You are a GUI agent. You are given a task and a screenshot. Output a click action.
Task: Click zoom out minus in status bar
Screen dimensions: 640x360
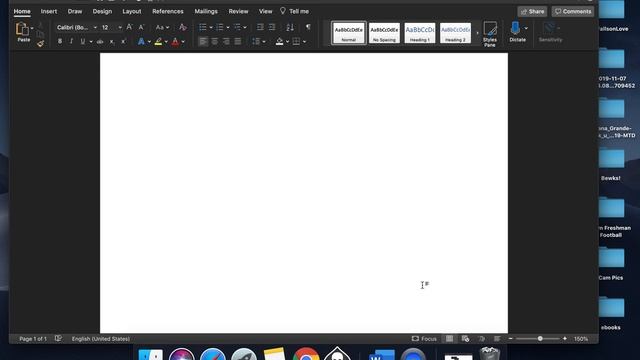tap(511, 339)
